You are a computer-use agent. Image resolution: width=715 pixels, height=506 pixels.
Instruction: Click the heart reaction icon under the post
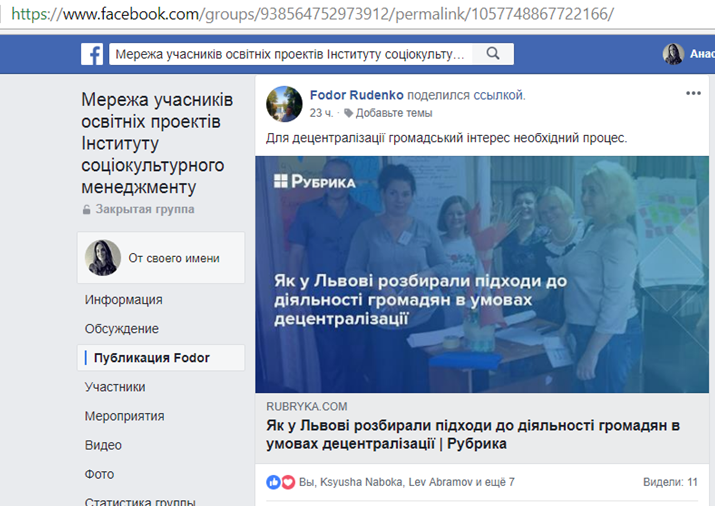(288, 482)
